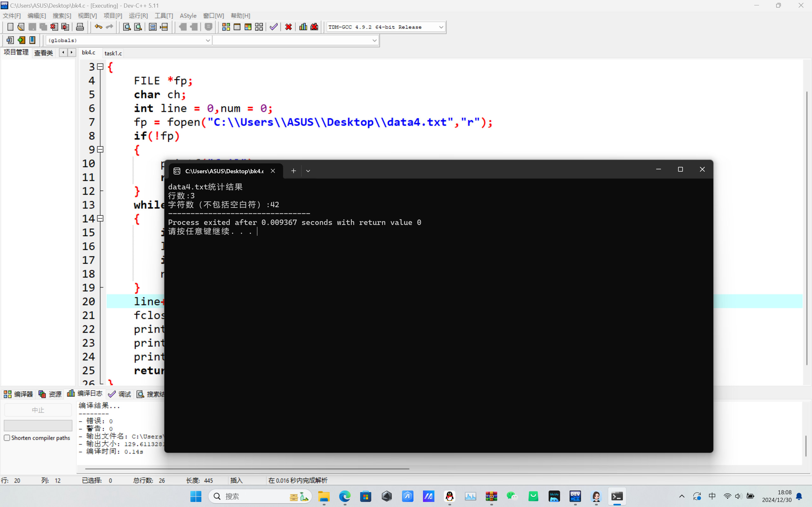Click the Compile toolbar icon
The image size is (812, 507).
226,27
